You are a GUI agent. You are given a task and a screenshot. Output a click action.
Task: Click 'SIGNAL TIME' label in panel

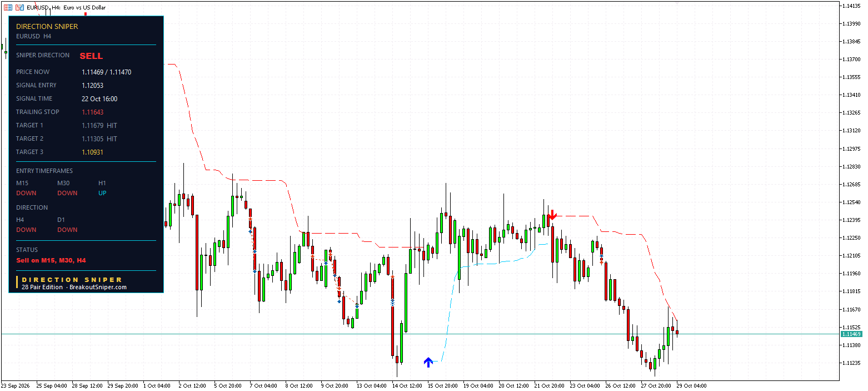[34, 98]
